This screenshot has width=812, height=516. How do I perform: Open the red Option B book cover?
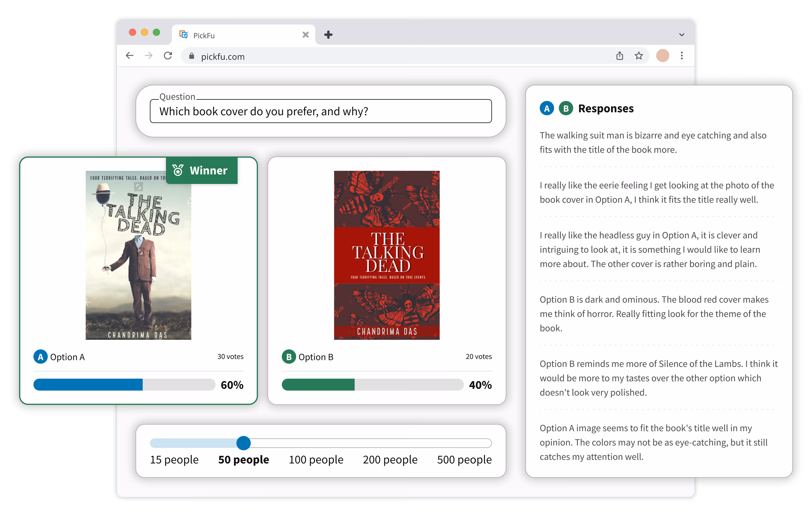pos(386,255)
